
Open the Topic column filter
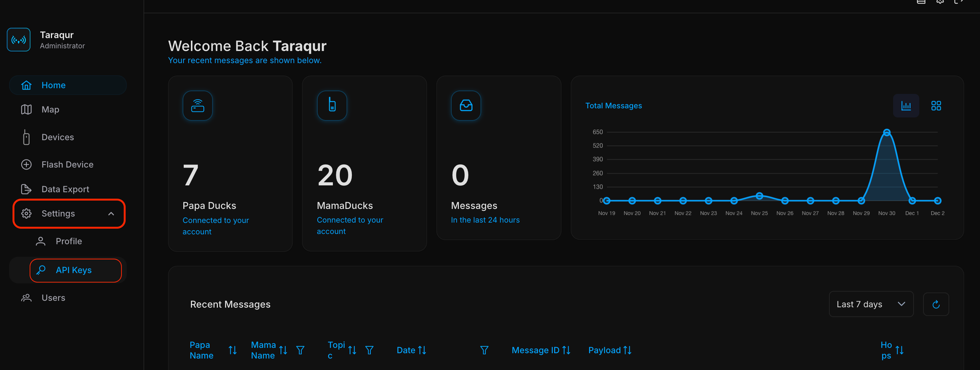point(369,350)
